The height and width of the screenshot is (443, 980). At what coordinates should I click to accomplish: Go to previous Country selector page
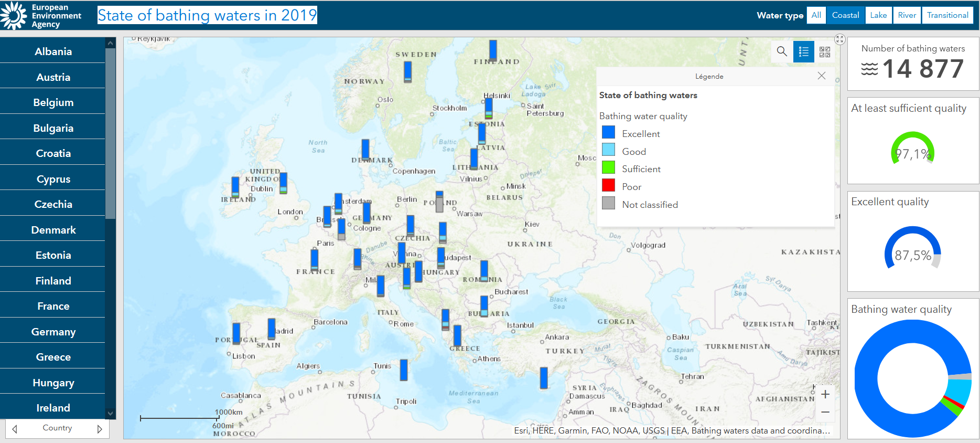[x=15, y=429]
